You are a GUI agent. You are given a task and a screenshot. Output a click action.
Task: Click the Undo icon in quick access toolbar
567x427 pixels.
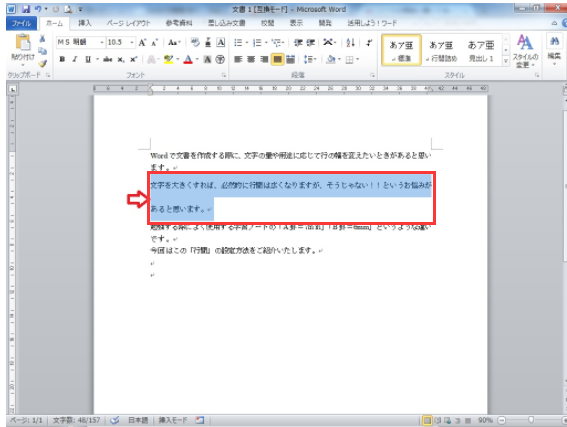coord(38,9)
